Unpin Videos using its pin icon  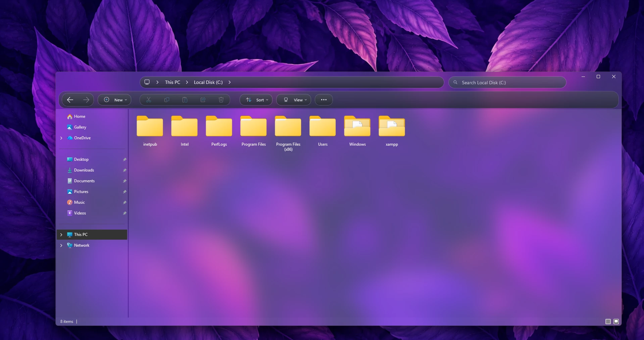(125, 213)
